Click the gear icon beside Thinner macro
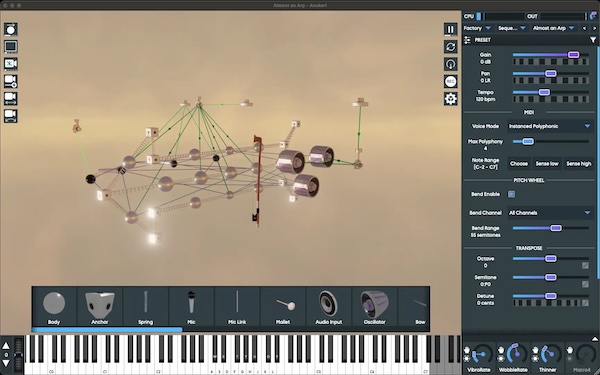The image size is (600, 375). [x=535, y=359]
